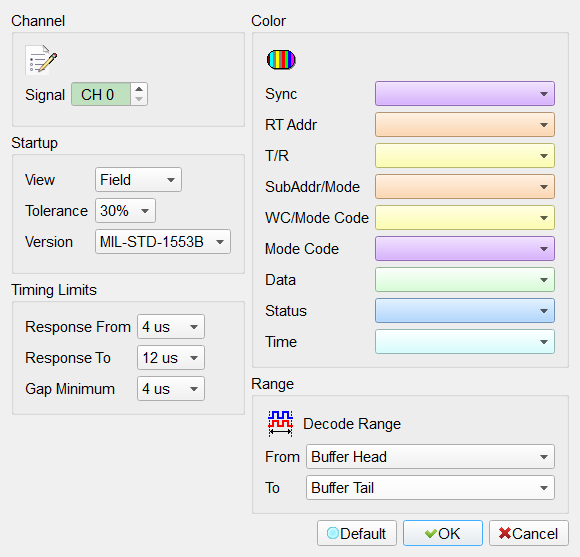
Task: Pick the Time color swatch
Action: pos(465,342)
